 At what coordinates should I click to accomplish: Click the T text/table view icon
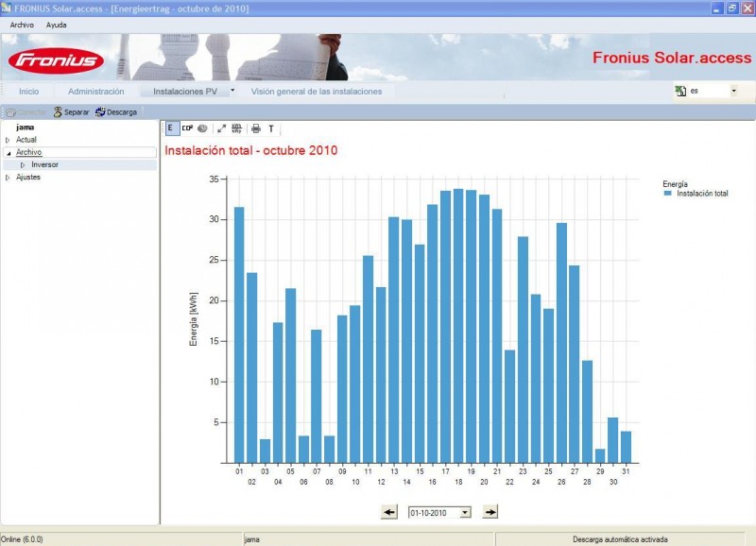(271, 128)
